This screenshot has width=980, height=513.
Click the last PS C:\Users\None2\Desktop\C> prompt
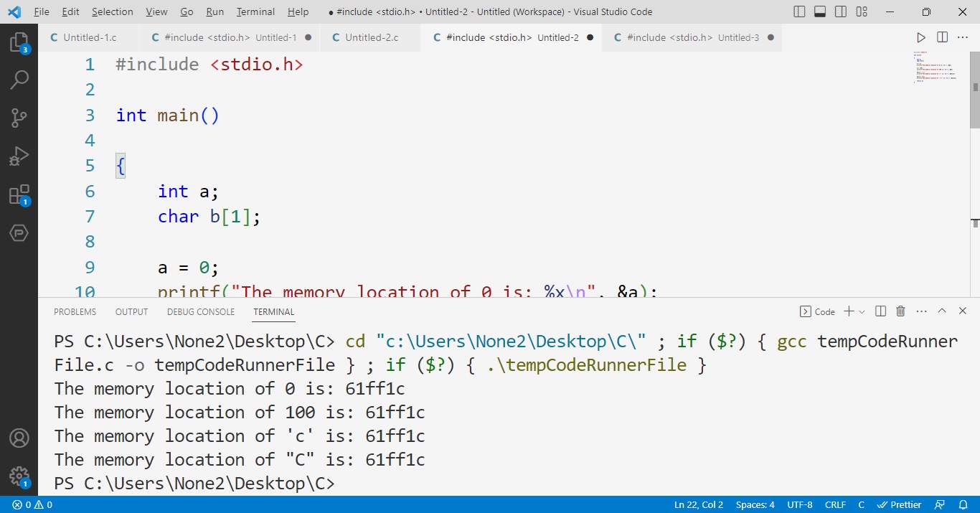pyautogui.click(x=194, y=484)
